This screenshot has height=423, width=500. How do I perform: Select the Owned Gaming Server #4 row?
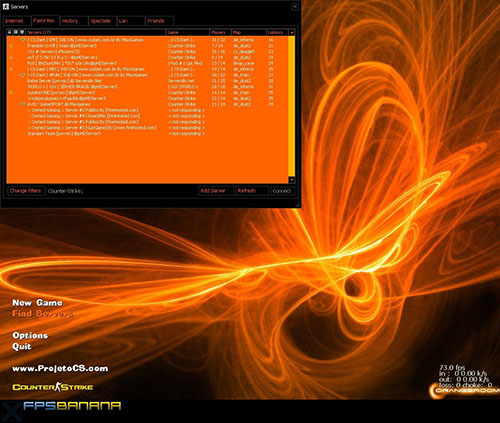pos(147,116)
